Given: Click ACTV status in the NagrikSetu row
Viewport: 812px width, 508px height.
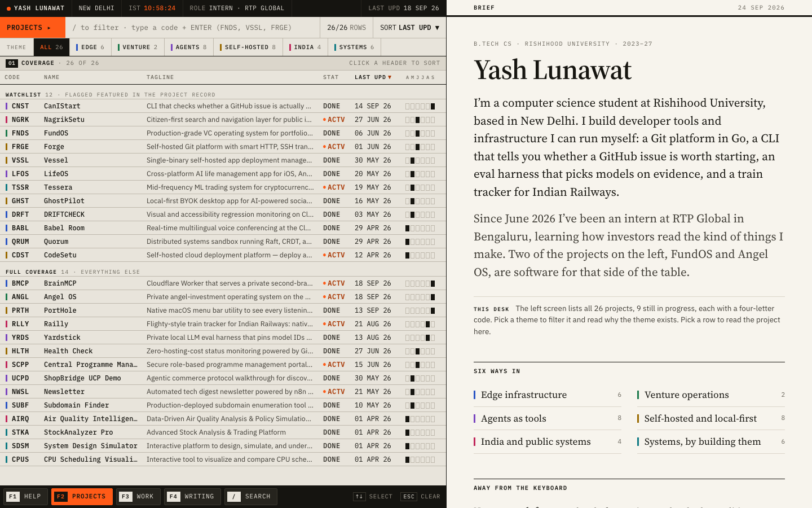Looking at the screenshot, I should click(x=334, y=120).
